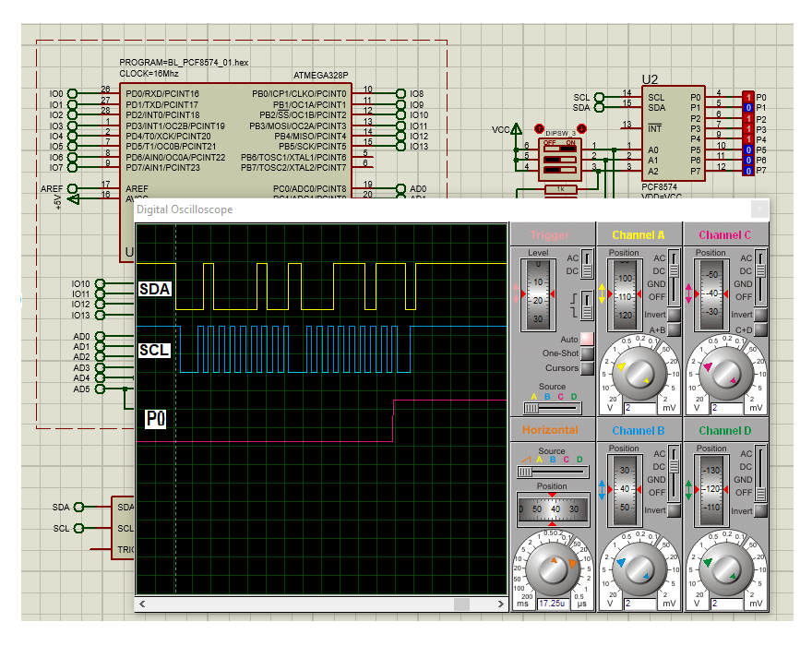812x670 pixels.
Task: Select the ATMEGA328P component label
Action: click(321, 76)
